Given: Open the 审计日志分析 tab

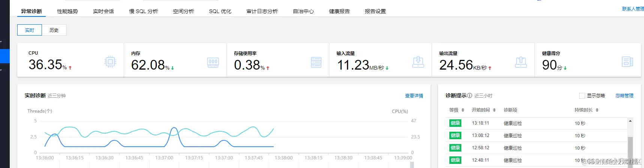Looking at the screenshot, I should (262, 11).
